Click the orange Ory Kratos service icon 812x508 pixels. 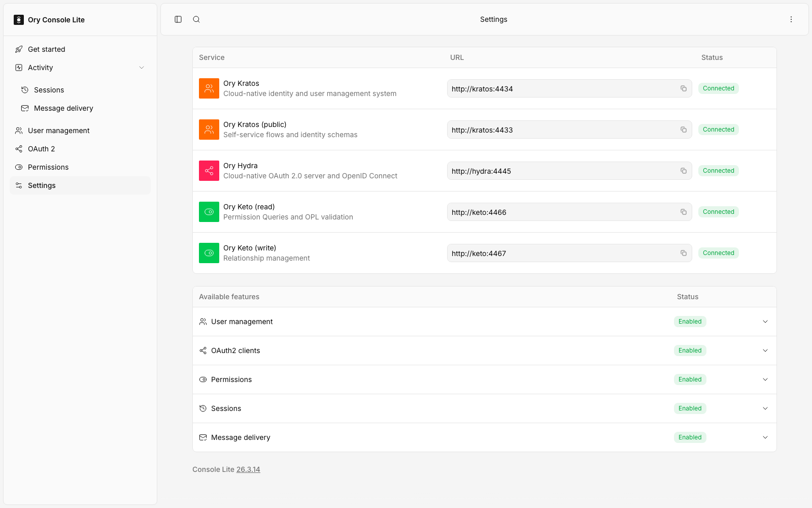click(x=209, y=88)
